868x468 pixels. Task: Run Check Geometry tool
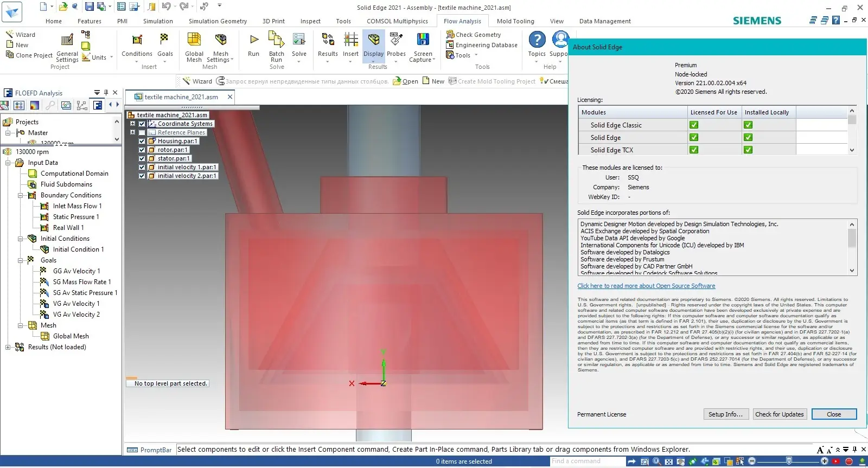pos(474,35)
